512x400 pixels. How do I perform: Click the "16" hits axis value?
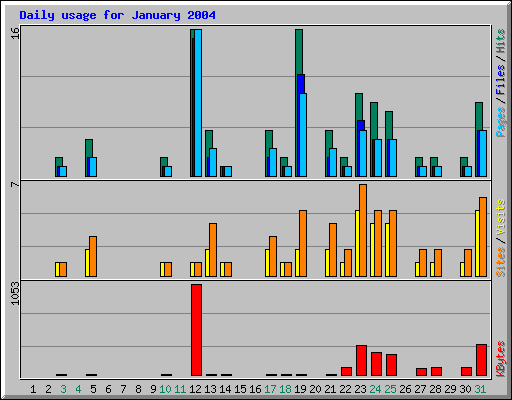tap(15, 33)
